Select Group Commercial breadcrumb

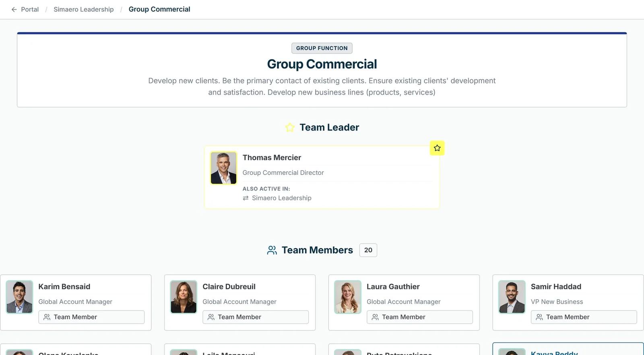[x=159, y=9]
